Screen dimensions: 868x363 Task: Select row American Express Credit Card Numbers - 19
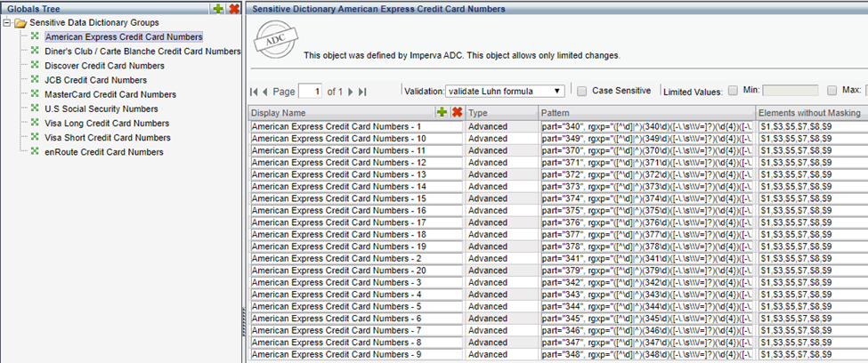356,246
